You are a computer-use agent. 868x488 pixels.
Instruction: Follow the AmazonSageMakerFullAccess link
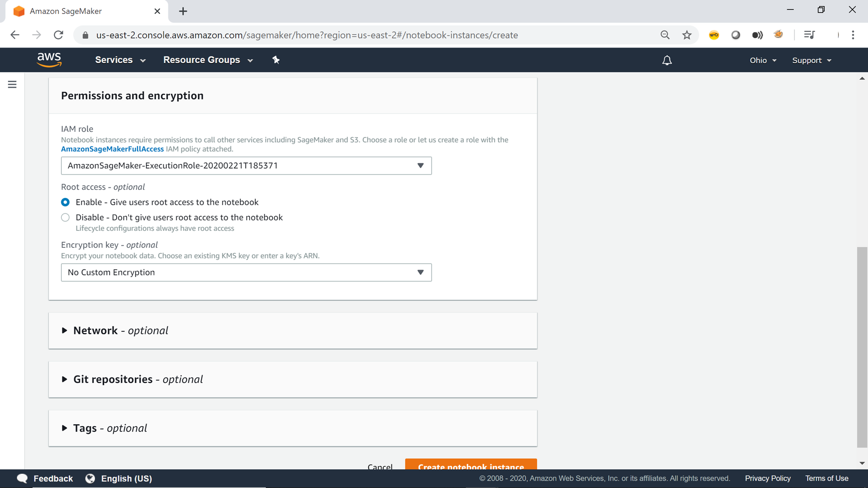pos(112,149)
